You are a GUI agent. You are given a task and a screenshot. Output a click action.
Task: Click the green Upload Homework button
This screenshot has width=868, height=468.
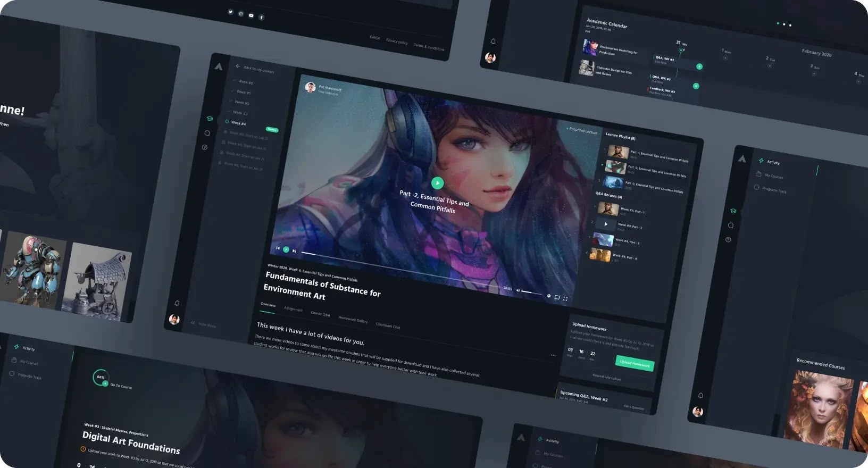tap(635, 364)
